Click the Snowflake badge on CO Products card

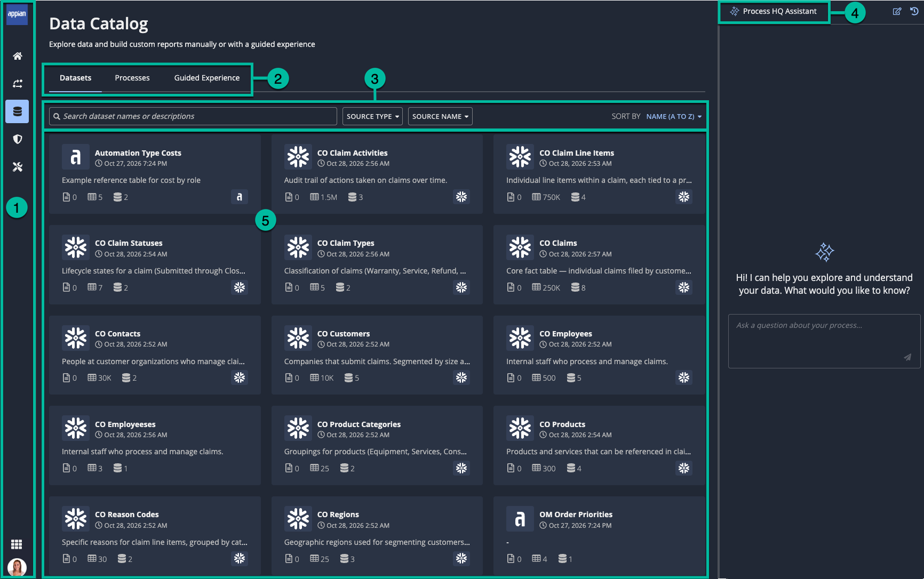click(684, 468)
